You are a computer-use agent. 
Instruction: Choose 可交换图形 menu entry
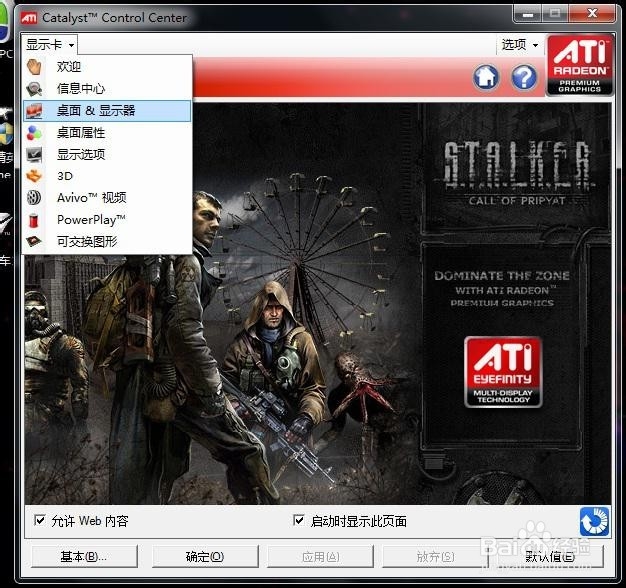(107, 242)
